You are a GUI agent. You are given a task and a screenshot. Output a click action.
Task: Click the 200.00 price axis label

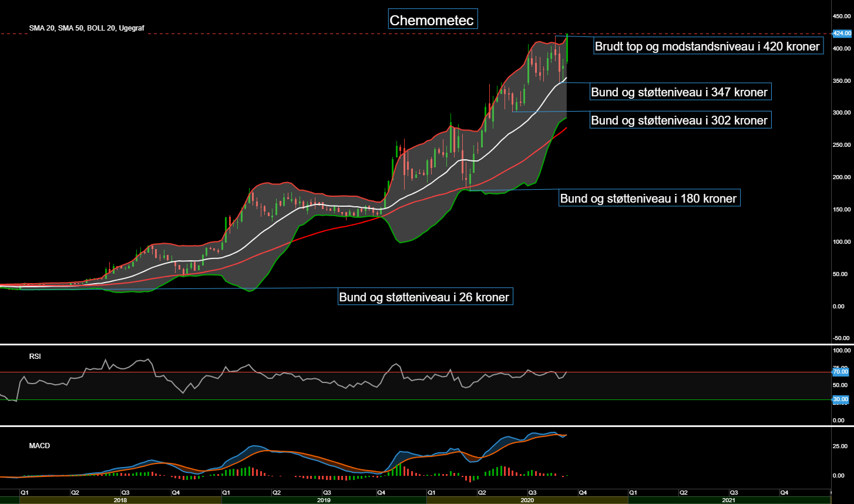842,177
